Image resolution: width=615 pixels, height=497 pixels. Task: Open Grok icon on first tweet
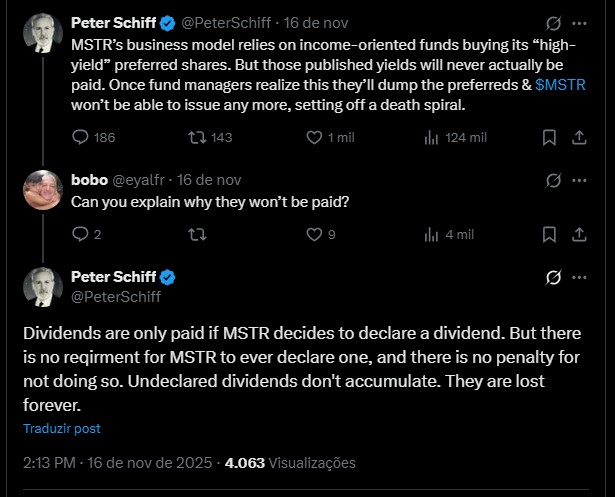[550, 23]
